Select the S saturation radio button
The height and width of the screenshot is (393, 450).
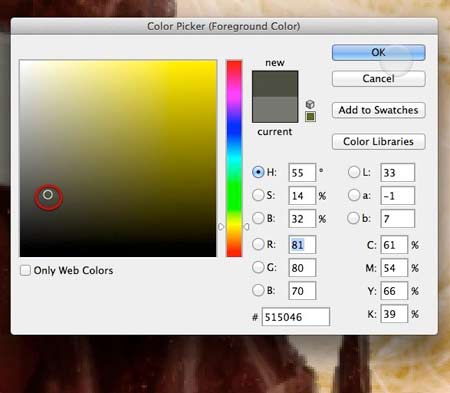tap(258, 195)
